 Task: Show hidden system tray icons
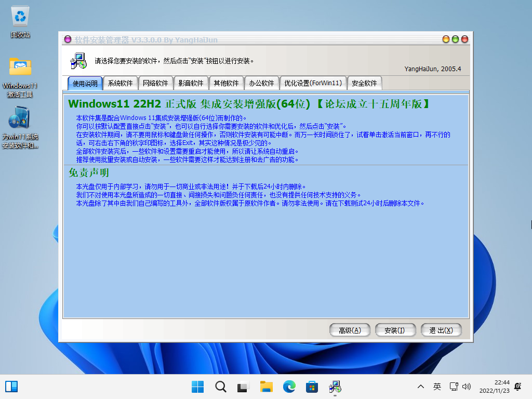point(421,387)
